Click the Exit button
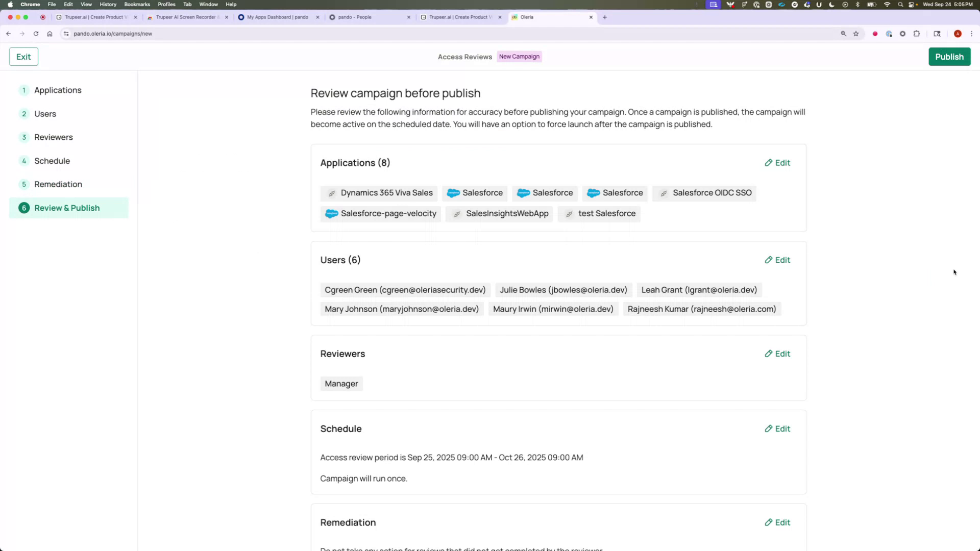The width and height of the screenshot is (980, 551). (23, 57)
